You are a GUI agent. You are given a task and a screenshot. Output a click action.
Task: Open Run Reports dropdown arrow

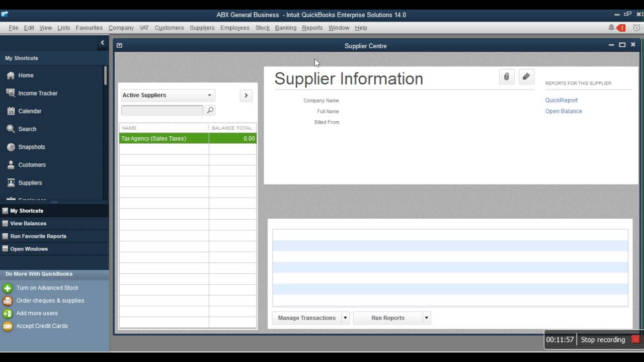[427, 318]
